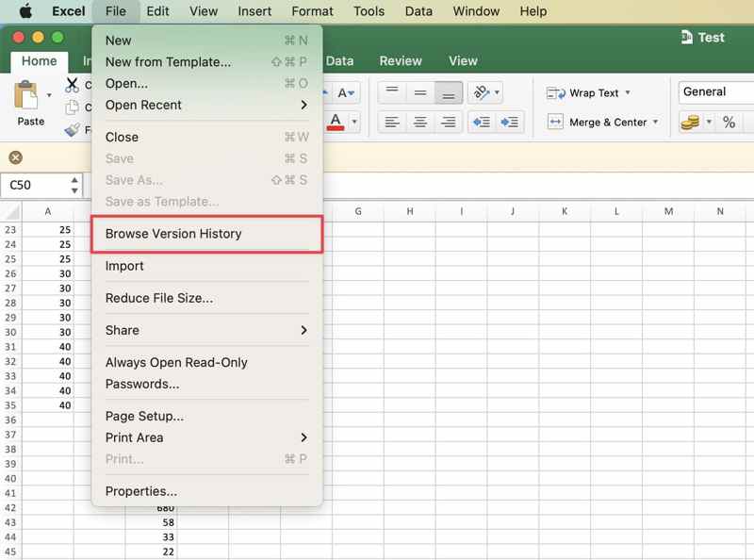The width and height of the screenshot is (754, 560).
Task: Choose Browse Version History from File menu
Action: 173,234
